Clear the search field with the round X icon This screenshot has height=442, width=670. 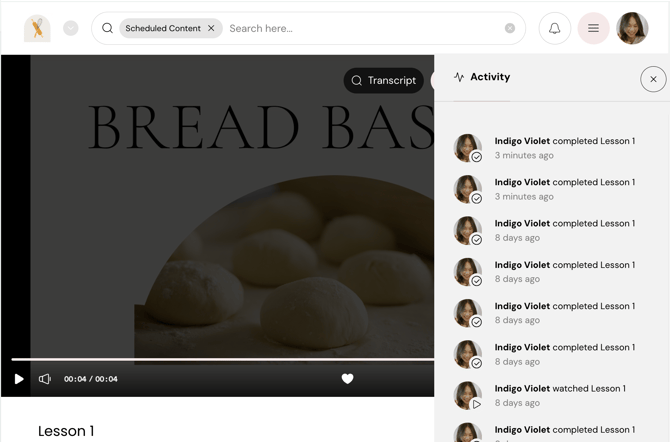510,28
